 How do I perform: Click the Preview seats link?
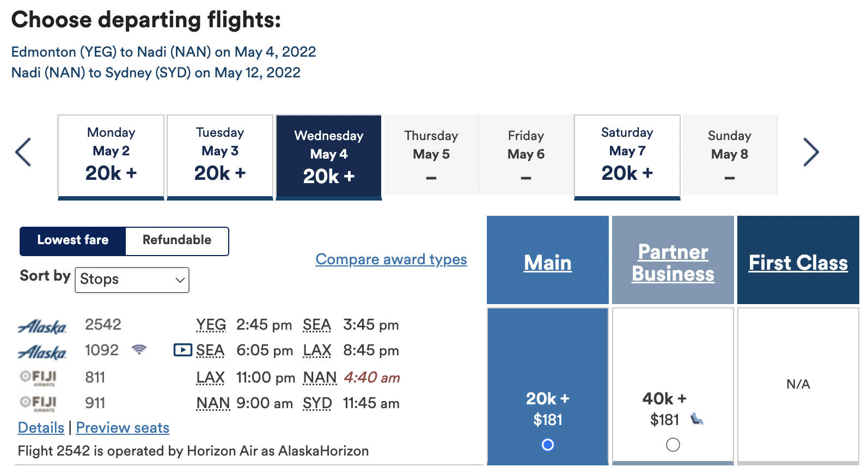[x=123, y=428]
